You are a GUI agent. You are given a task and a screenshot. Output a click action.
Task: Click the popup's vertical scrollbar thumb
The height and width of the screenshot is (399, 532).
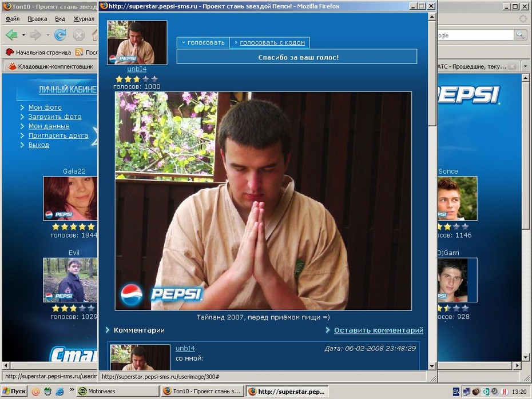[432, 74]
